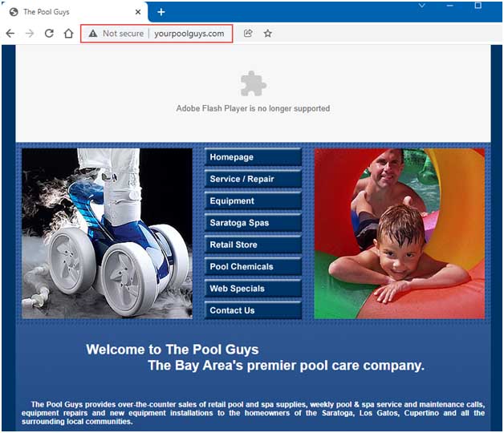504x433 pixels.
Task: Click the 'Not secure' label in address bar
Action: click(x=123, y=34)
